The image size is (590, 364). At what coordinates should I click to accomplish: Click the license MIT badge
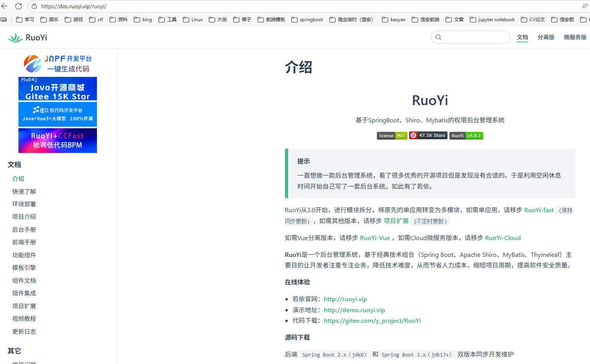pos(392,136)
